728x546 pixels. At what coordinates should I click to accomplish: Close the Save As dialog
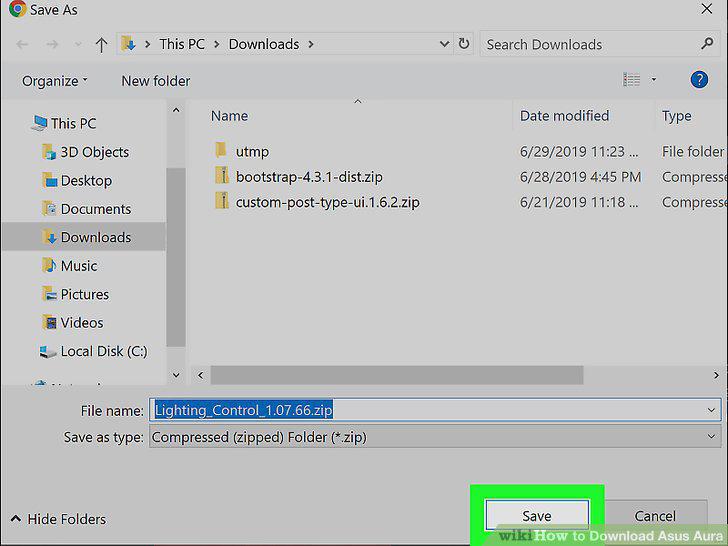(x=707, y=9)
